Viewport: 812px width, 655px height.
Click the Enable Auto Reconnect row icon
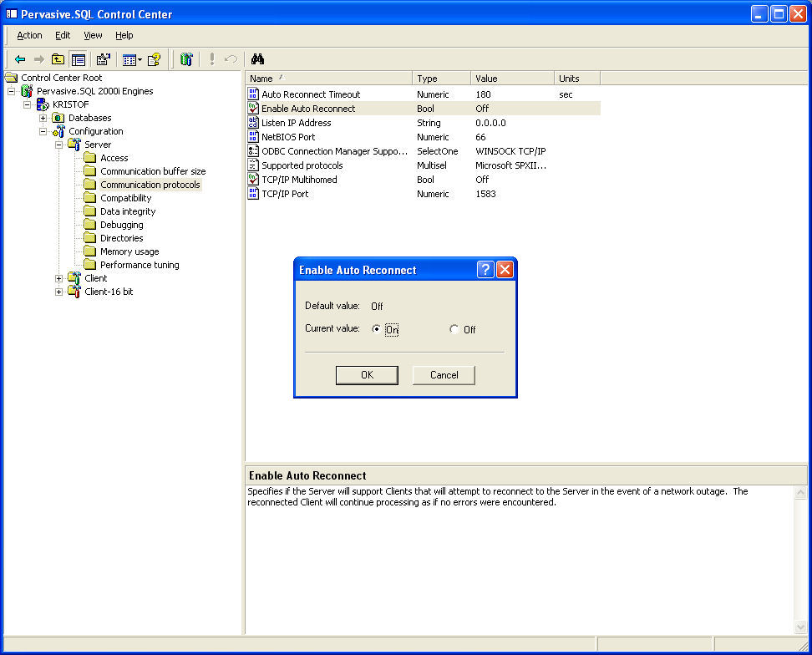[x=253, y=109]
